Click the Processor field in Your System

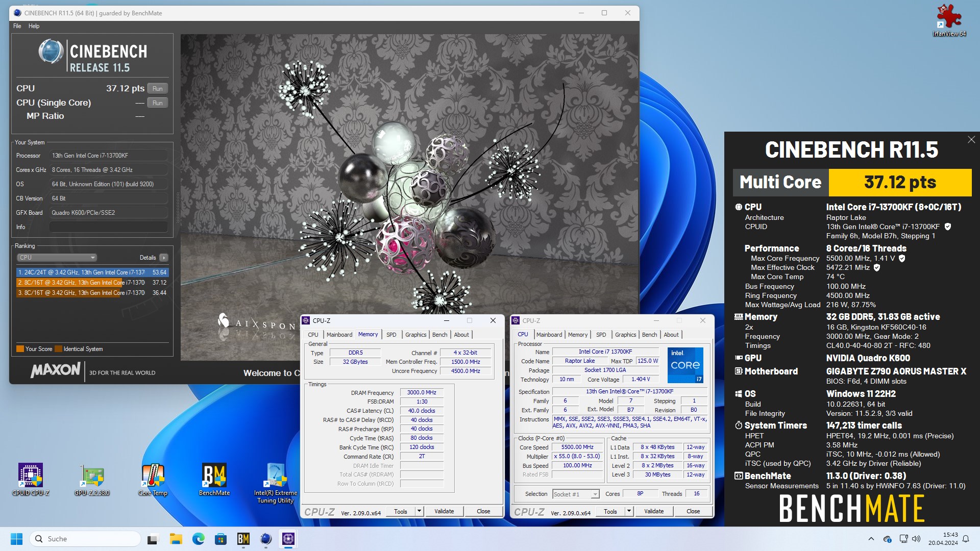click(109, 156)
